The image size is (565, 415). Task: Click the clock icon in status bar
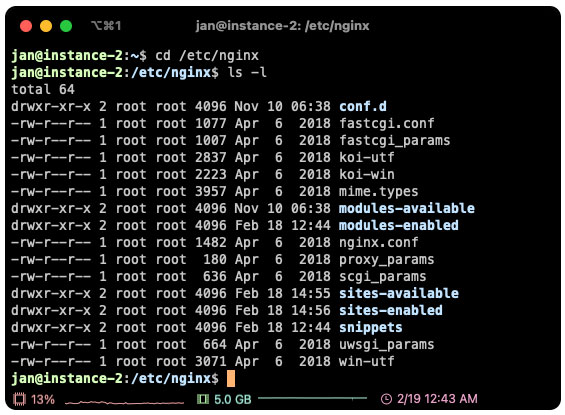pos(386,399)
